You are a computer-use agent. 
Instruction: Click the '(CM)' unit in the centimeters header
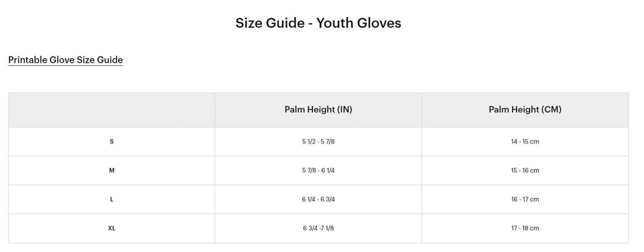(x=551, y=110)
